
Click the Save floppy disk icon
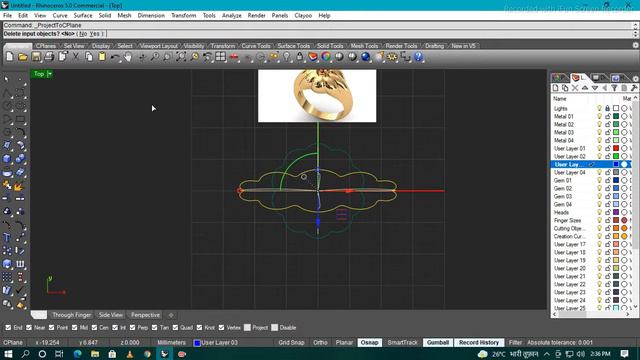coord(36,57)
